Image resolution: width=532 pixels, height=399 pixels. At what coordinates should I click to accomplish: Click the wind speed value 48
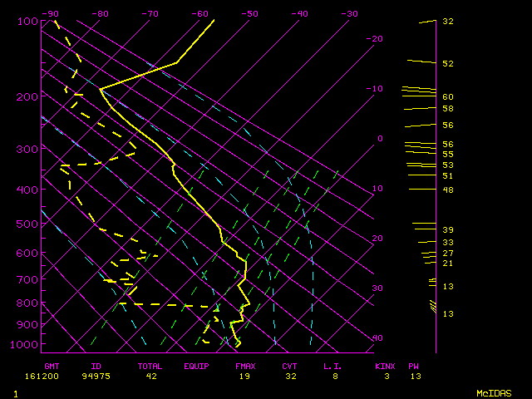pyautogui.click(x=447, y=190)
